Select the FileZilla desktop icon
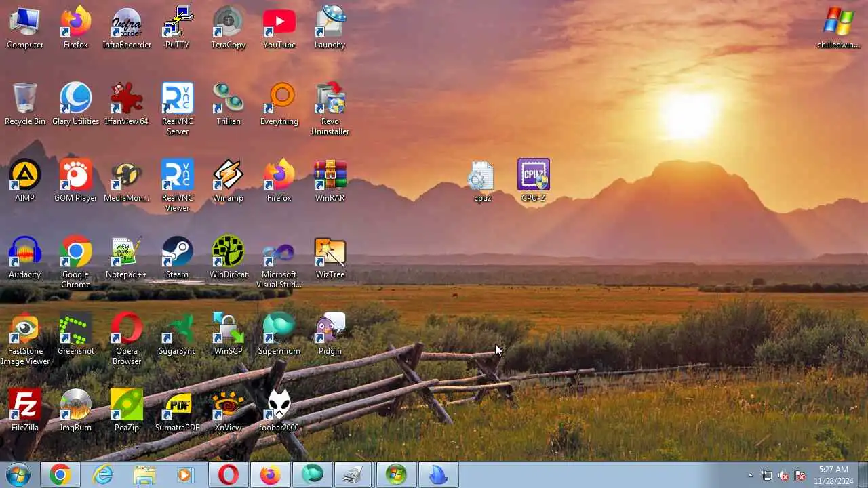 tap(25, 411)
